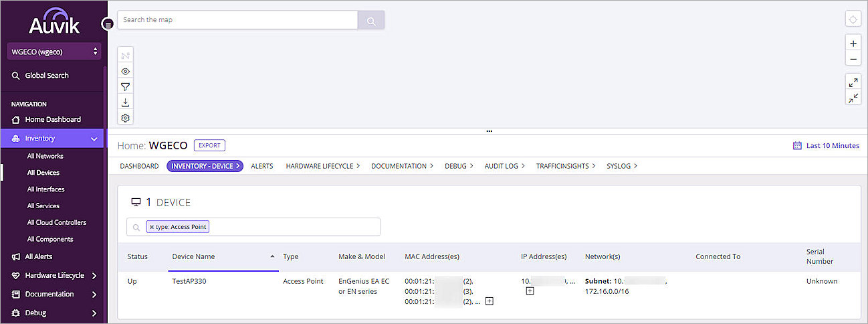Click the map download icon
The image size is (868, 324).
point(125,102)
